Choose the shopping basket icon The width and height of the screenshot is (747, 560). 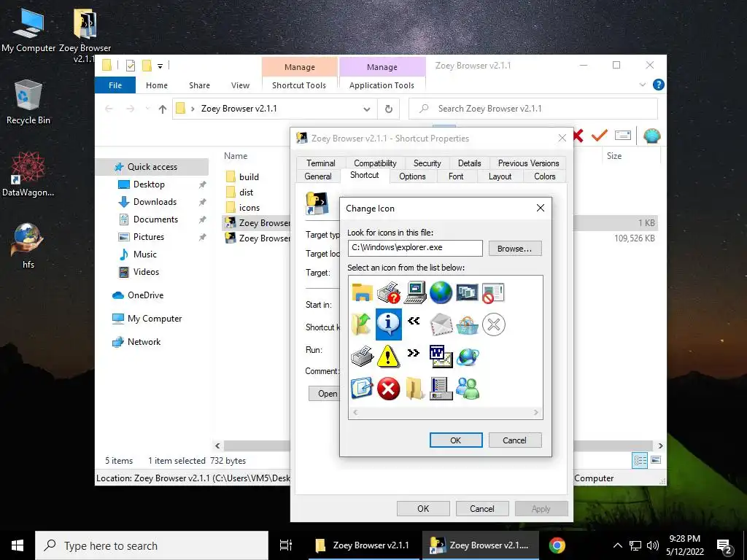pyautogui.click(x=468, y=324)
